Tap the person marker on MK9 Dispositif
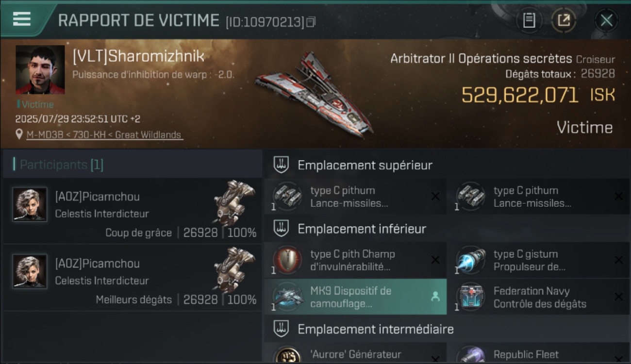Image resolution: width=631 pixels, height=364 pixels. point(435,297)
